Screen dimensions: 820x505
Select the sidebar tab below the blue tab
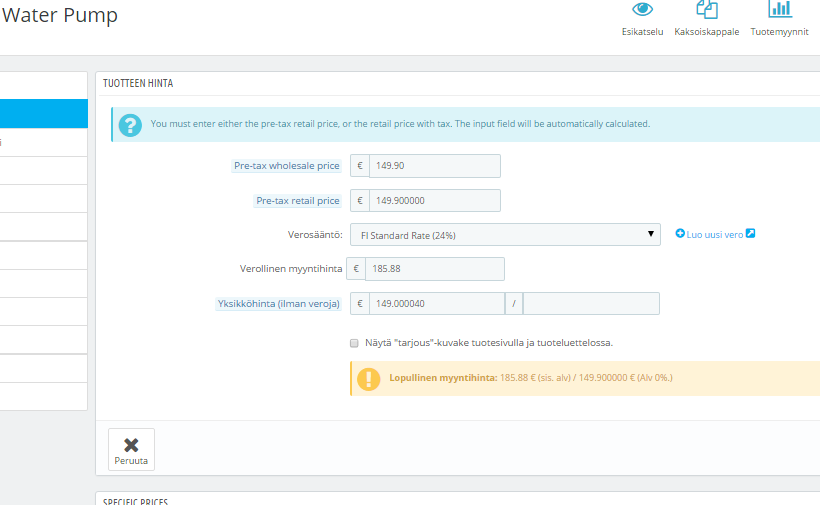pyautogui.click(x=43, y=142)
